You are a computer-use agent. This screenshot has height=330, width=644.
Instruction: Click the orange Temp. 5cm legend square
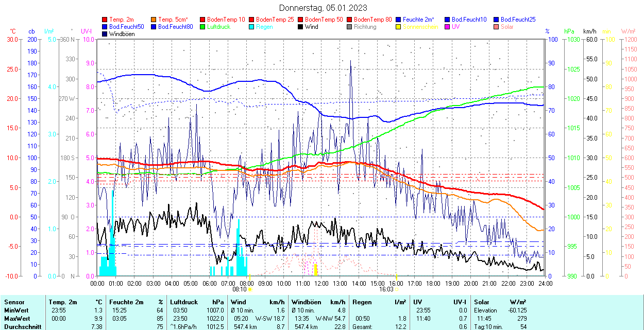154,20
